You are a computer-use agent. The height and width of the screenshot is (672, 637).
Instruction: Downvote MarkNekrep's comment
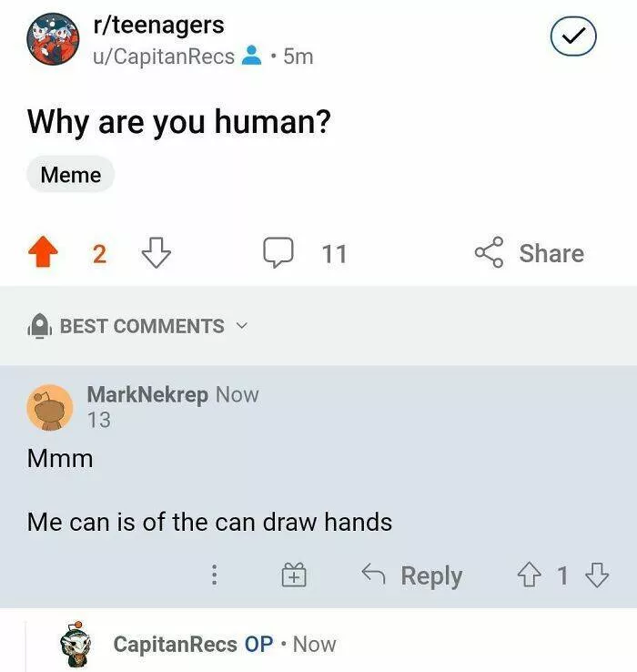click(x=597, y=575)
